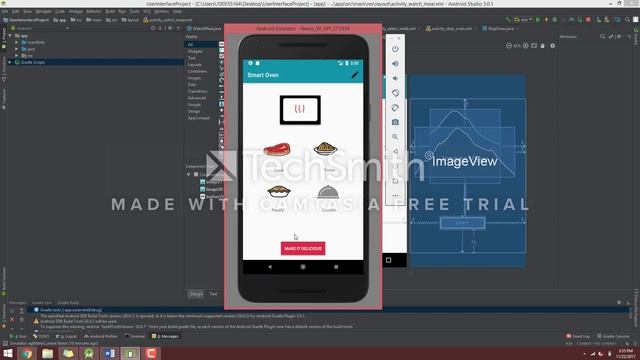Zoom out the layout editor (minus icon)
Viewport: 640px width, 360px height.
[509, 46]
